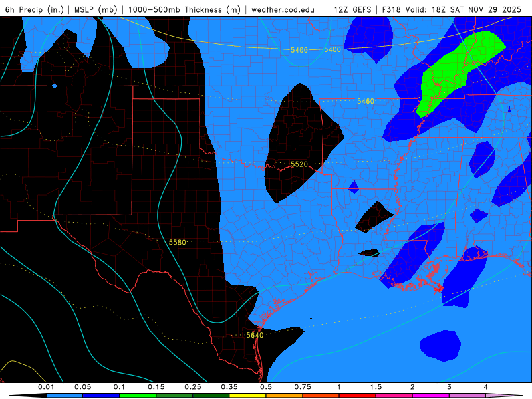The height and width of the screenshot is (399, 532).
Task: Click the 0.05 colorbar tick label
Action: 82,387
